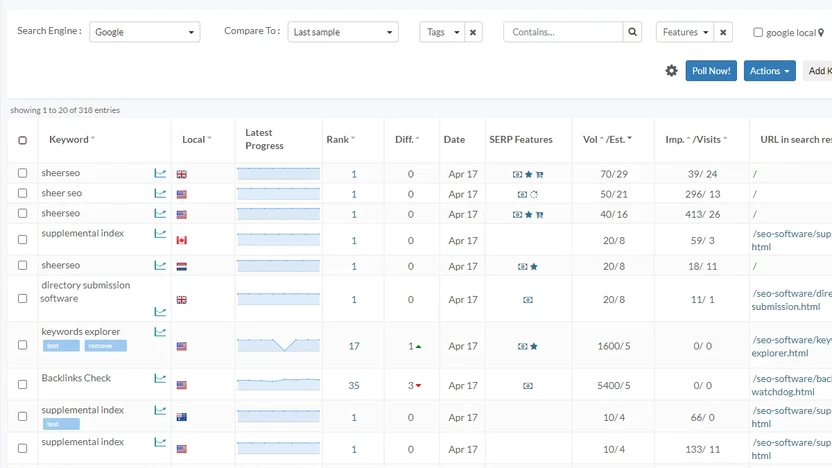Screen dimensions: 832x468
Task: Check the supplemental index 59/3 row checkbox
Action: click(x=22, y=240)
